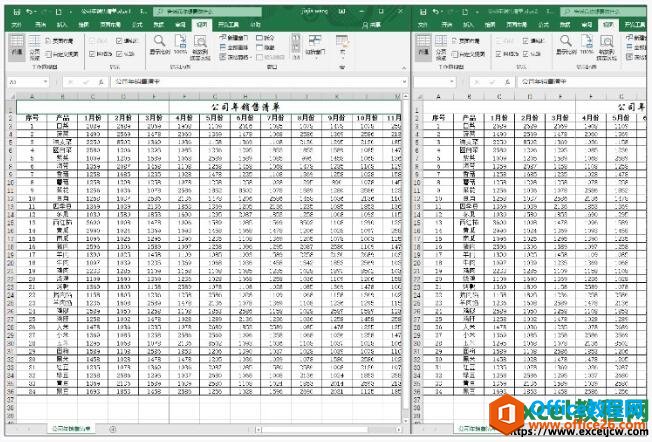
Task: Click insert function fx in left window
Action: 101,82
